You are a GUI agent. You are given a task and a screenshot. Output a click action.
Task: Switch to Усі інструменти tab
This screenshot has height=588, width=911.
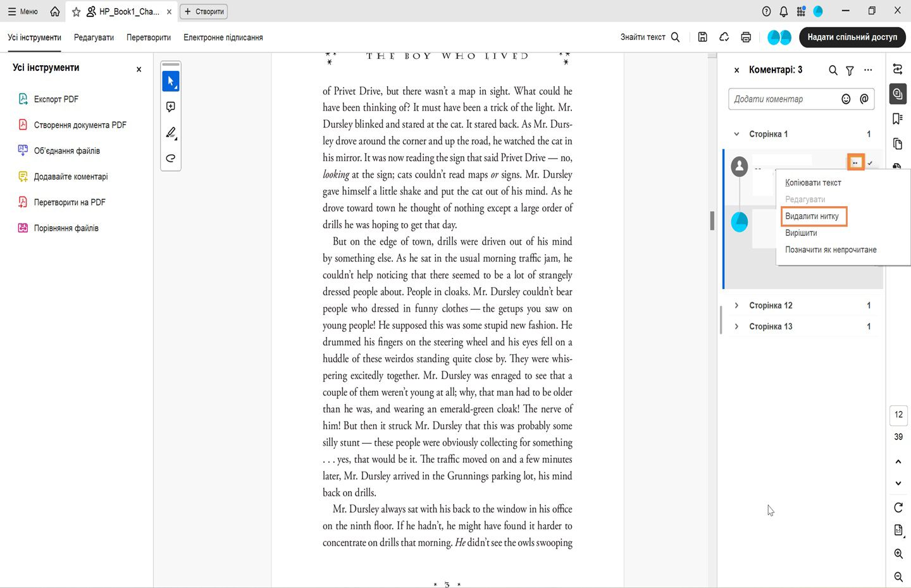point(34,37)
